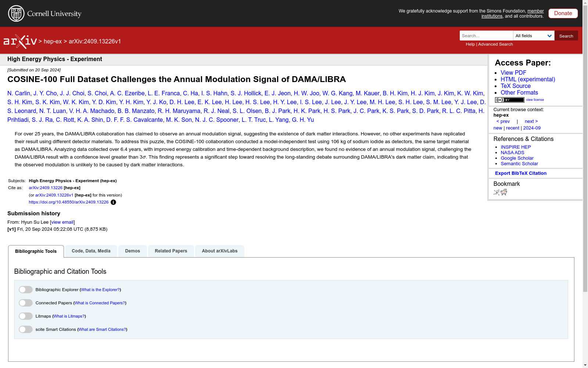
Task: Click the Creative Commons BY license badge
Action: tap(509, 100)
